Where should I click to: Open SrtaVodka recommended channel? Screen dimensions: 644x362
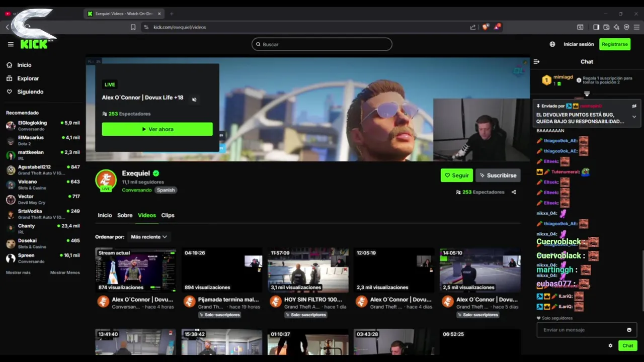[43, 214]
